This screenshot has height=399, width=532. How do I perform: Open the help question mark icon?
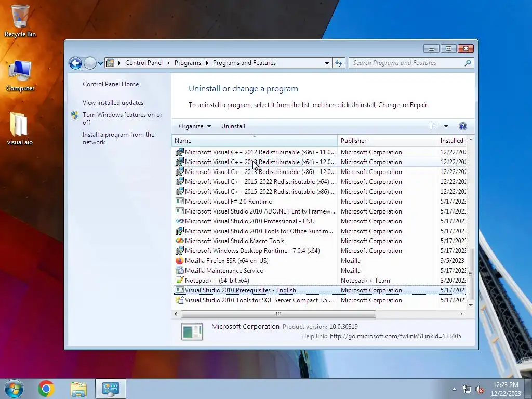coord(463,126)
